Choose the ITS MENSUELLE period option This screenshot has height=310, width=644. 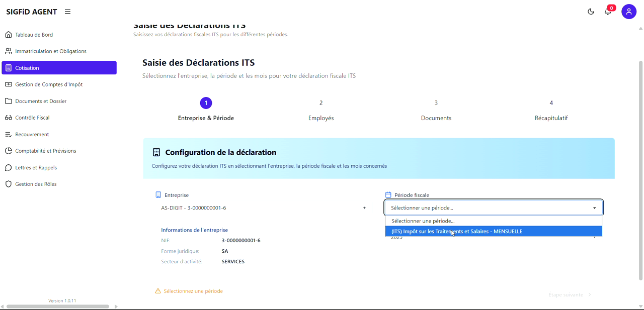click(x=493, y=231)
